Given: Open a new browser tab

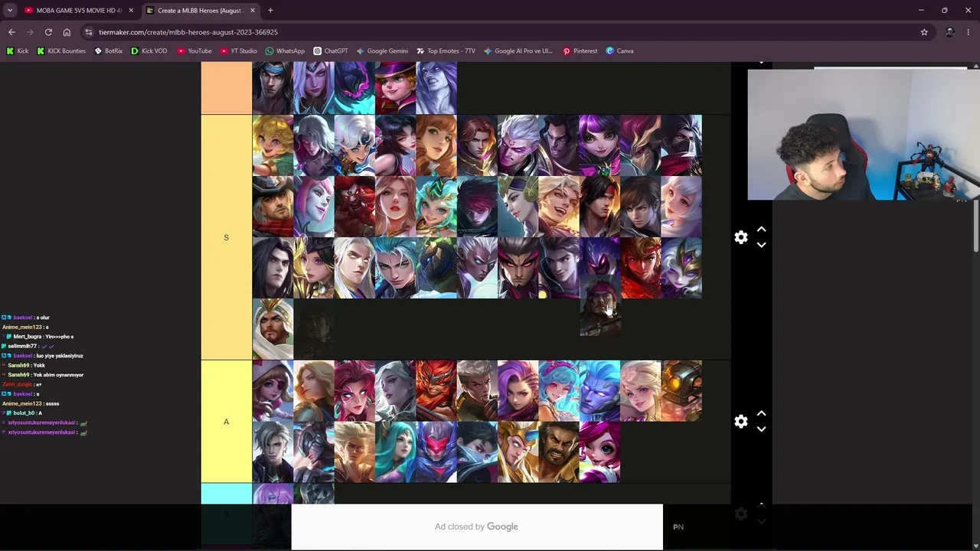Looking at the screenshot, I should pos(270,11).
